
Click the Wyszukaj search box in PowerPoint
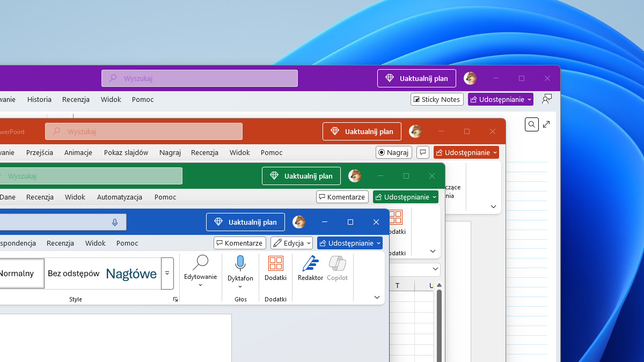pyautogui.click(x=144, y=131)
